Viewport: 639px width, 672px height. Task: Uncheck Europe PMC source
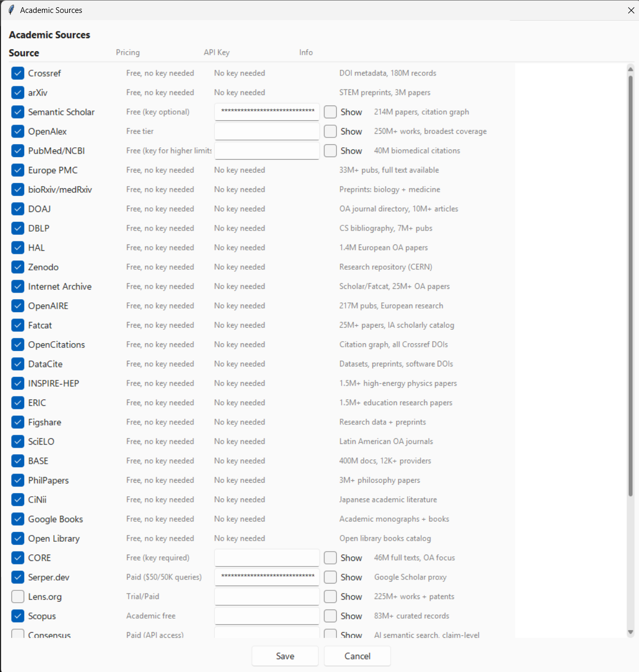[18, 170]
